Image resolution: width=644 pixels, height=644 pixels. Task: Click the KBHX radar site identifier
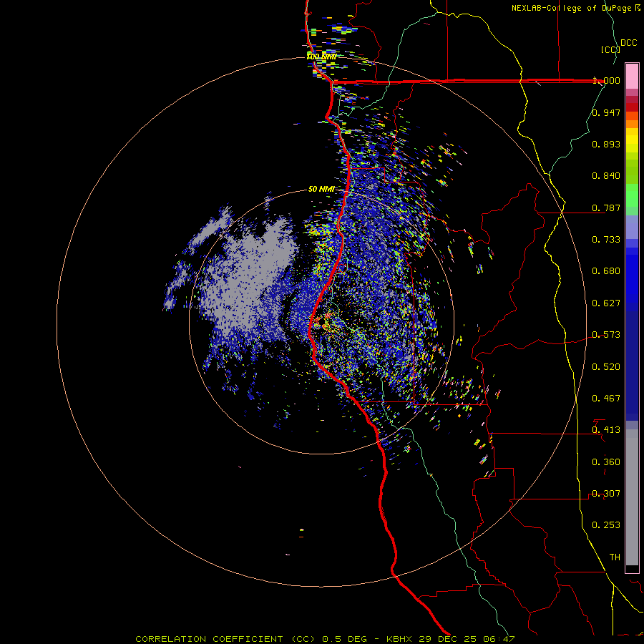(x=401, y=639)
